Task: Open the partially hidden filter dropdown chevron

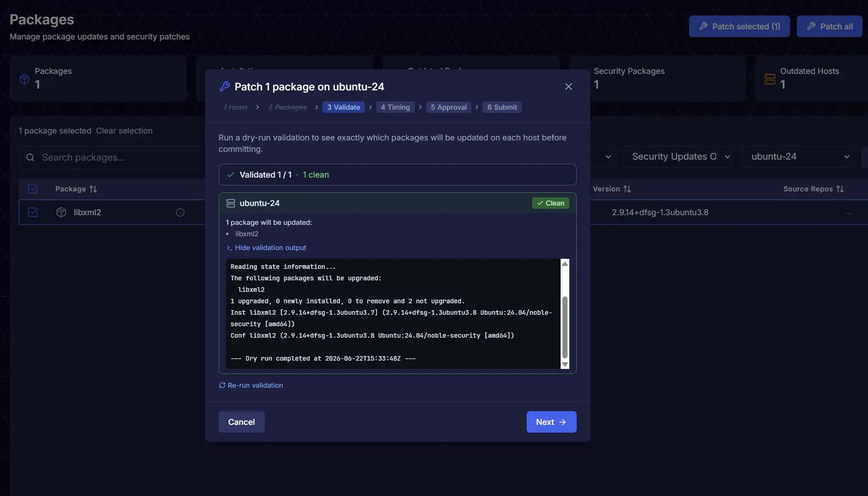Action: (x=608, y=157)
